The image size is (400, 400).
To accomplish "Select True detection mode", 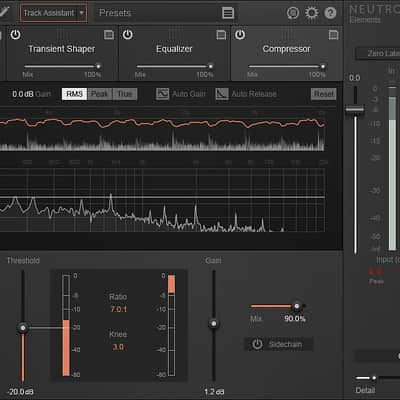I will tap(125, 94).
